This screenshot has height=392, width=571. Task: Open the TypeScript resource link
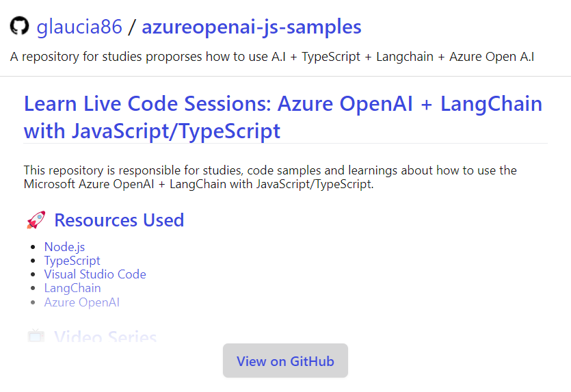(72, 261)
